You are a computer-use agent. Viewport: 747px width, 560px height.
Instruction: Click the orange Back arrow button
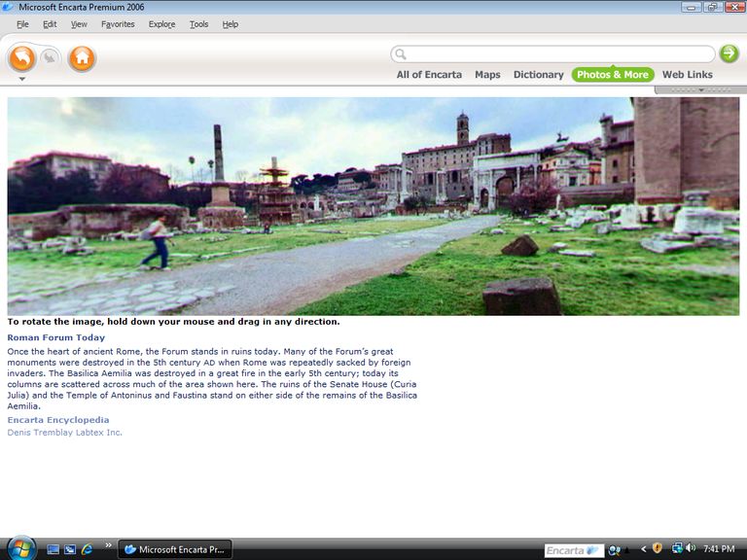point(22,58)
